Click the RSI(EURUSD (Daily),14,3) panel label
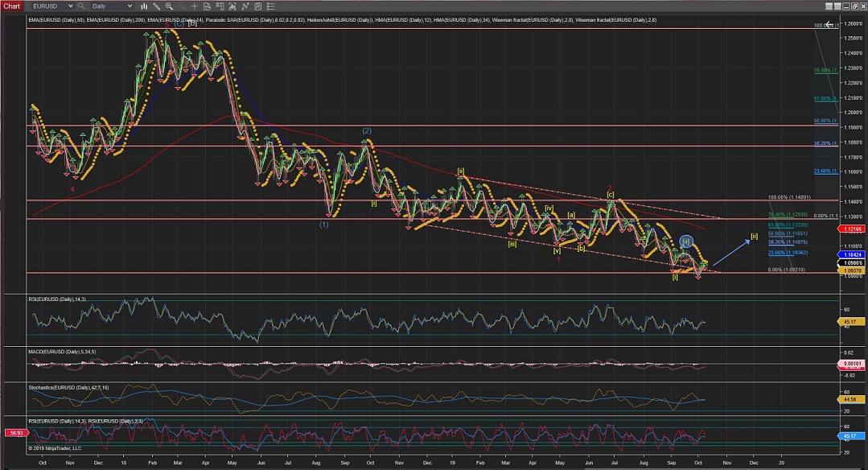 [x=57, y=299]
